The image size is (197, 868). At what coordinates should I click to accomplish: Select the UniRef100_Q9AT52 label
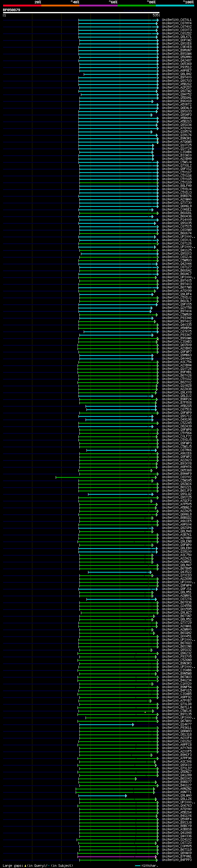click(x=176, y=94)
